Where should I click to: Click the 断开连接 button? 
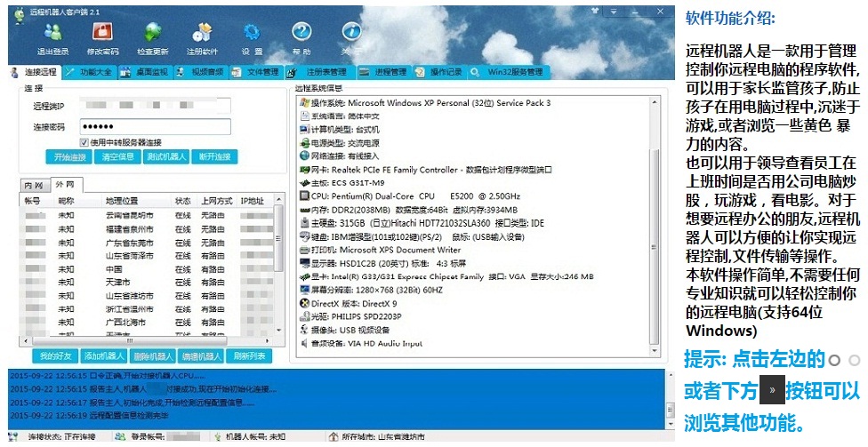pyautogui.click(x=215, y=157)
